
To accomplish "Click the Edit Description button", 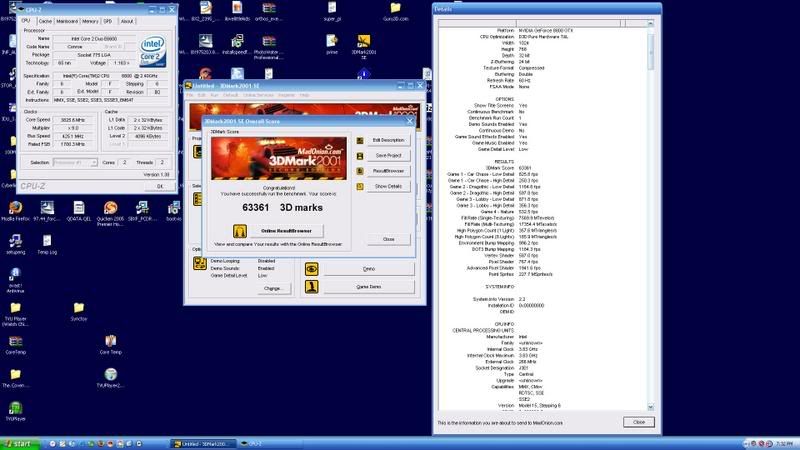I will pos(388,140).
